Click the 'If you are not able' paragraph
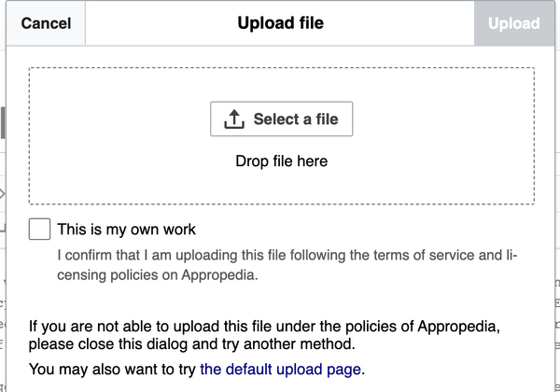Screen dimensions: 560x392 264,335
